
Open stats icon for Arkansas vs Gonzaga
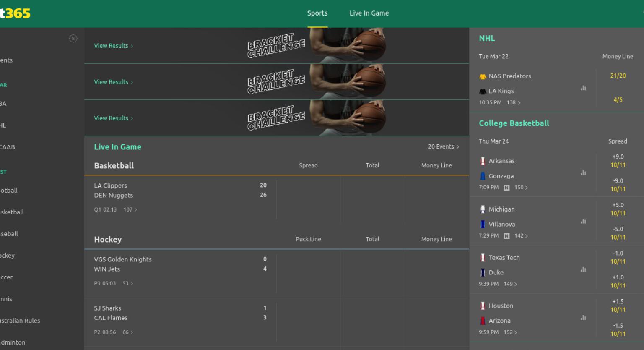583,173
